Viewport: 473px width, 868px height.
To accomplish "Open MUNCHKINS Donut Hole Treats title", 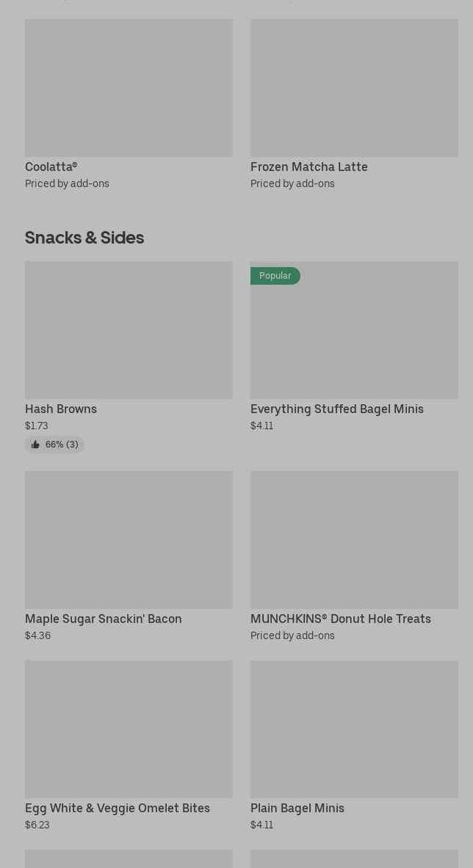I will click(340, 619).
